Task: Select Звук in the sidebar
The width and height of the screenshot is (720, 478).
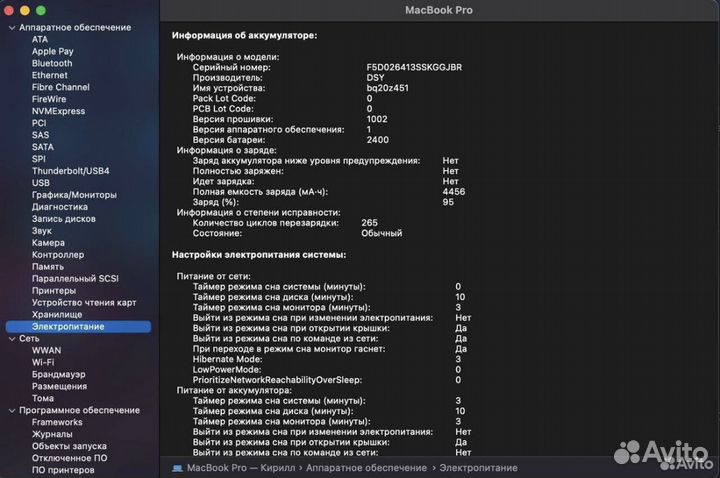Action: (42, 231)
